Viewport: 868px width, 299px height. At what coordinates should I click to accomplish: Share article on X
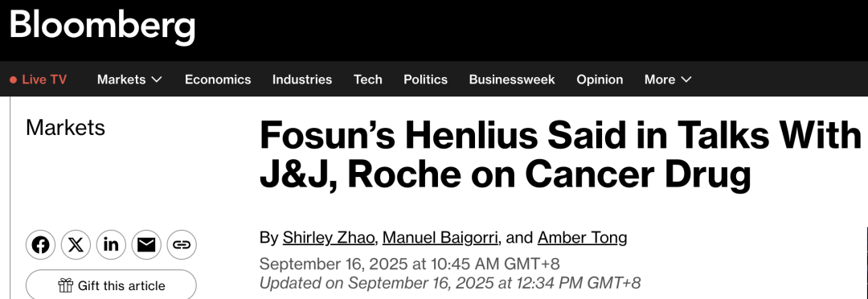pyautogui.click(x=76, y=244)
